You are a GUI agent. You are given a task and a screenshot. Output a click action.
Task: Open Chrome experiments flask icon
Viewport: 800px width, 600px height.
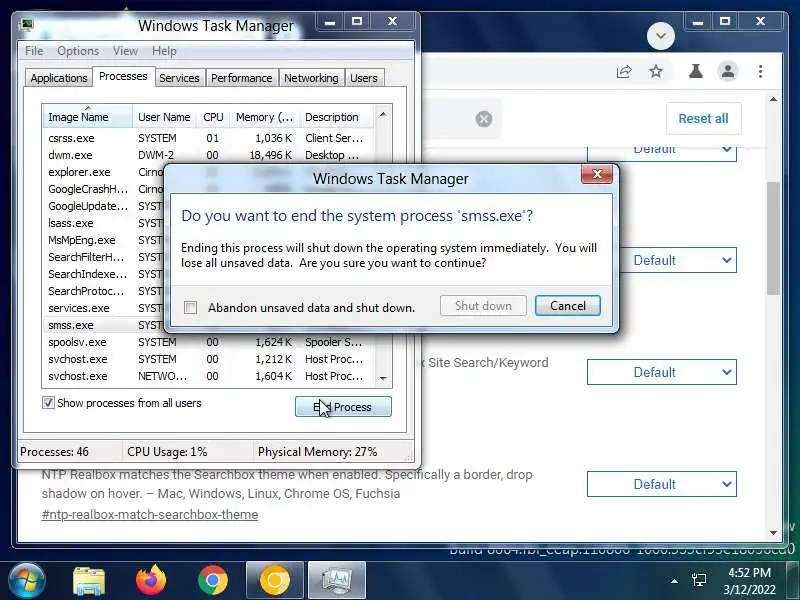click(x=695, y=71)
